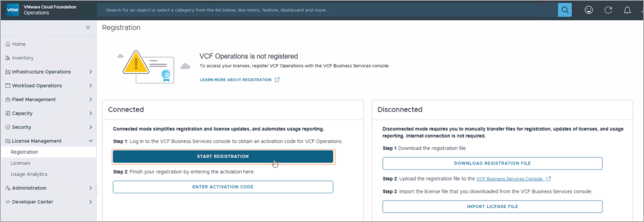Screen dimensions: 644x222
Task: Click the refresh icon in header
Action: 608,10
